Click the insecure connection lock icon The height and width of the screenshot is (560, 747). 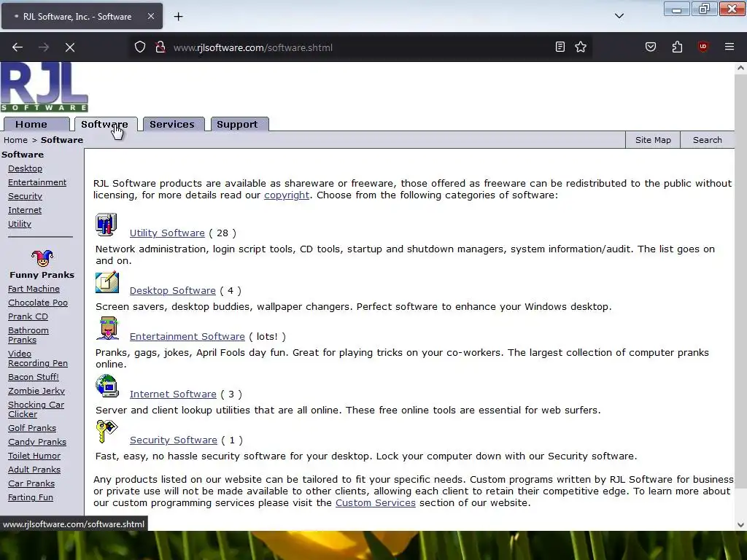[x=160, y=47]
